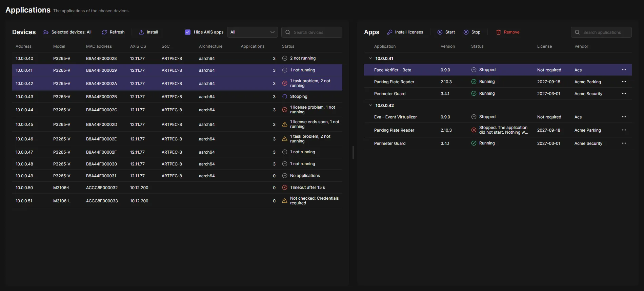Open more options for Parking Plate Reader under 10.0.0.41
This screenshot has width=644, height=291.
coord(624,82)
